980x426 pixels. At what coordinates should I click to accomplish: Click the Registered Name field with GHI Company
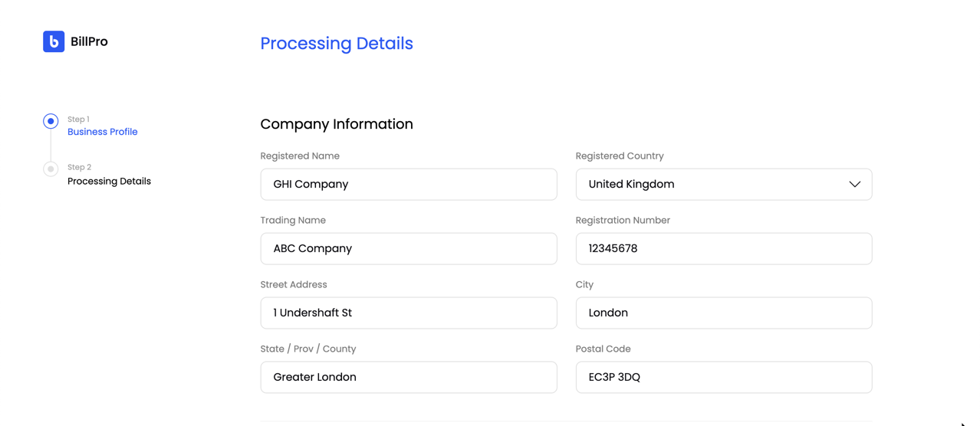(x=408, y=185)
